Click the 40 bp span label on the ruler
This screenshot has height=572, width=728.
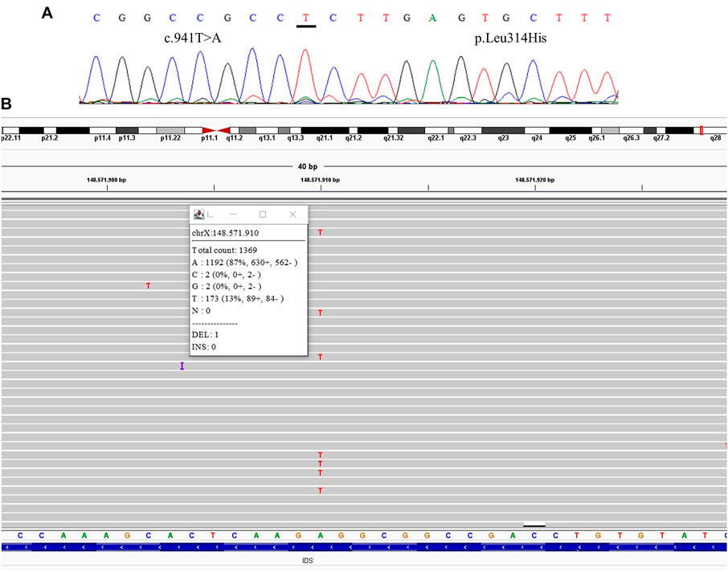click(x=308, y=166)
